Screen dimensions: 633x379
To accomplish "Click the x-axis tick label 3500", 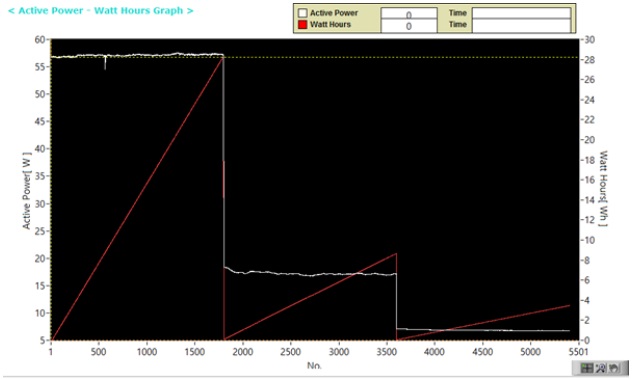I will 386,352.
